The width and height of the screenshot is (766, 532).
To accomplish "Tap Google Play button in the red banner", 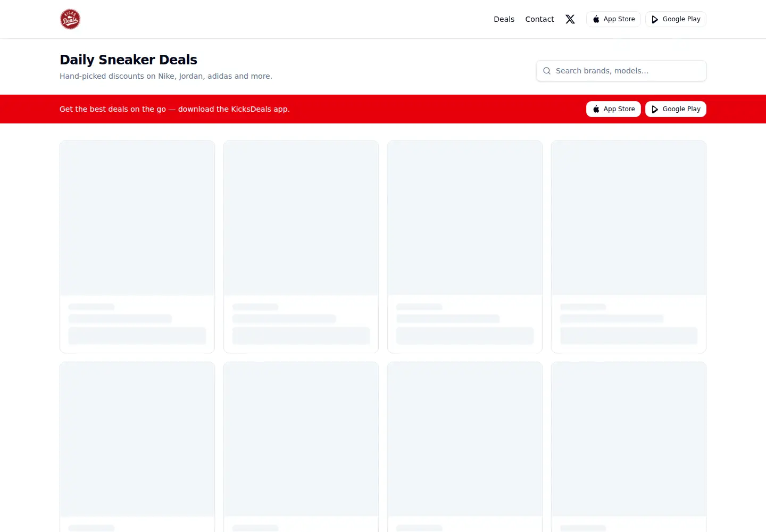I will 676,109.
